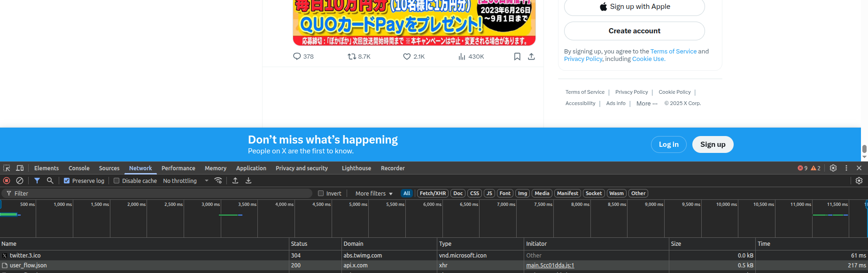
Task: Open the Recorder tab
Action: [x=393, y=168]
